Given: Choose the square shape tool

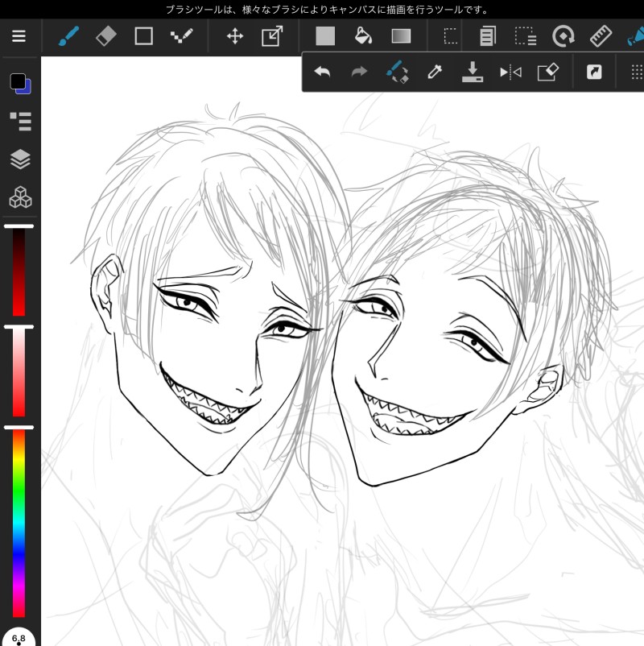Looking at the screenshot, I should pos(143,36).
